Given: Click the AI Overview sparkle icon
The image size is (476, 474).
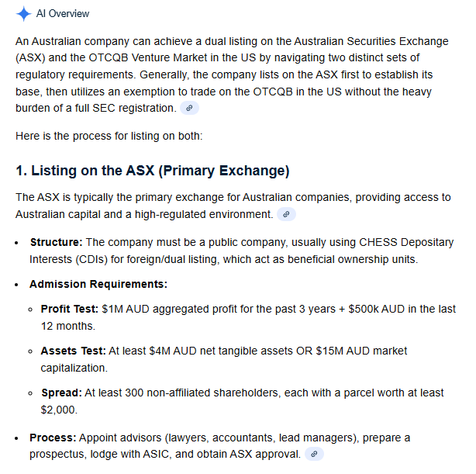Looking at the screenshot, I should pos(24,13).
